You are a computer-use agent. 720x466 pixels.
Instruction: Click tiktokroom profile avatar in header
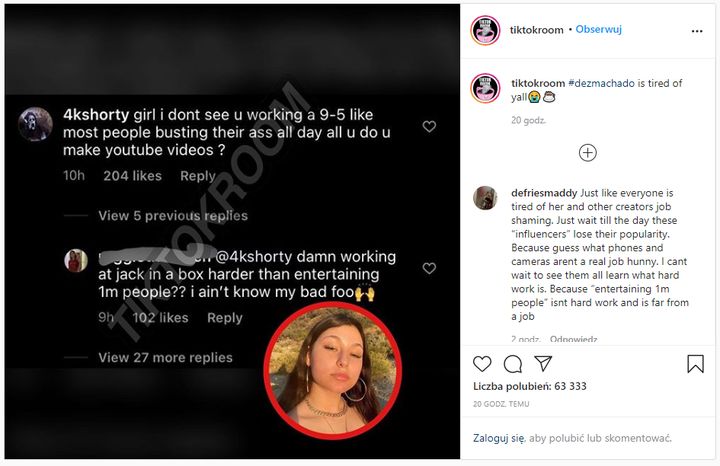click(485, 30)
